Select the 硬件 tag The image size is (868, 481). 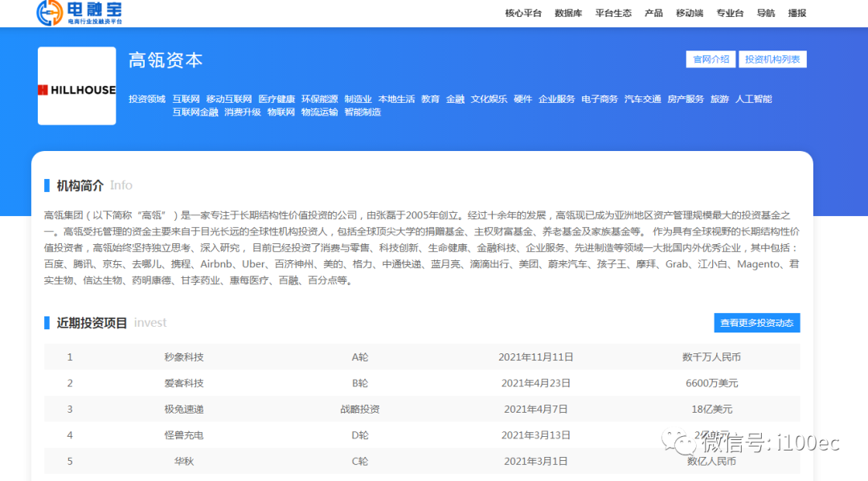point(522,99)
